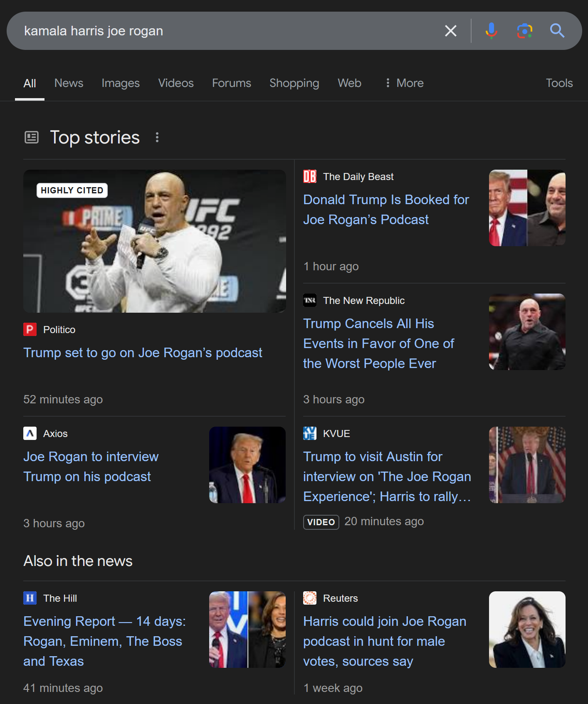
Task: Click the highly cited Joe Rogan UFC thumbnail
Action: point(155,241)
